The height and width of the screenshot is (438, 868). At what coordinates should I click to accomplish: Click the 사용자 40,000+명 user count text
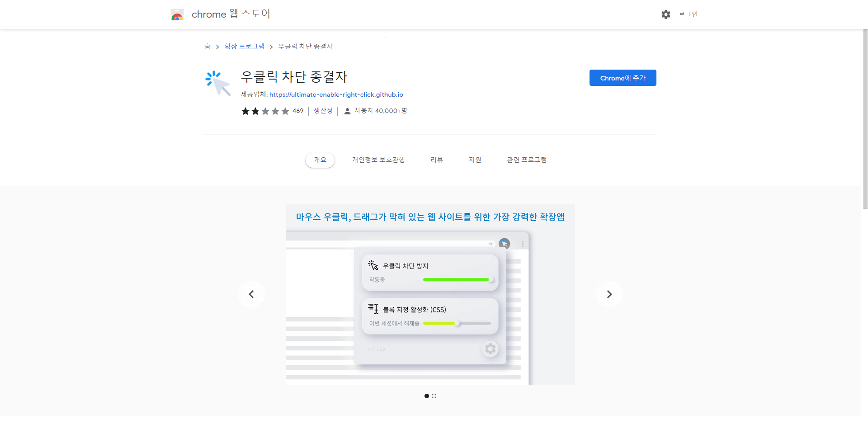point(381,111)
